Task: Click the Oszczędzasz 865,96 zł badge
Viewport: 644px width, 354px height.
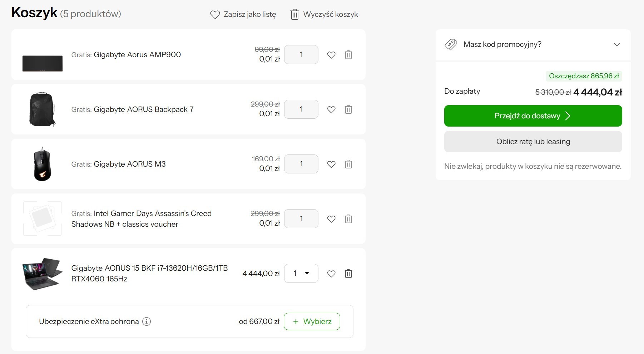Action: click(x=584, y=76)
